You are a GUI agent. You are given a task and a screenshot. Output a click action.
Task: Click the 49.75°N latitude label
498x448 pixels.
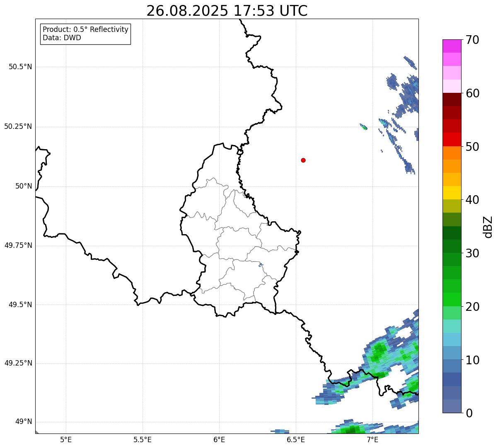18,245
